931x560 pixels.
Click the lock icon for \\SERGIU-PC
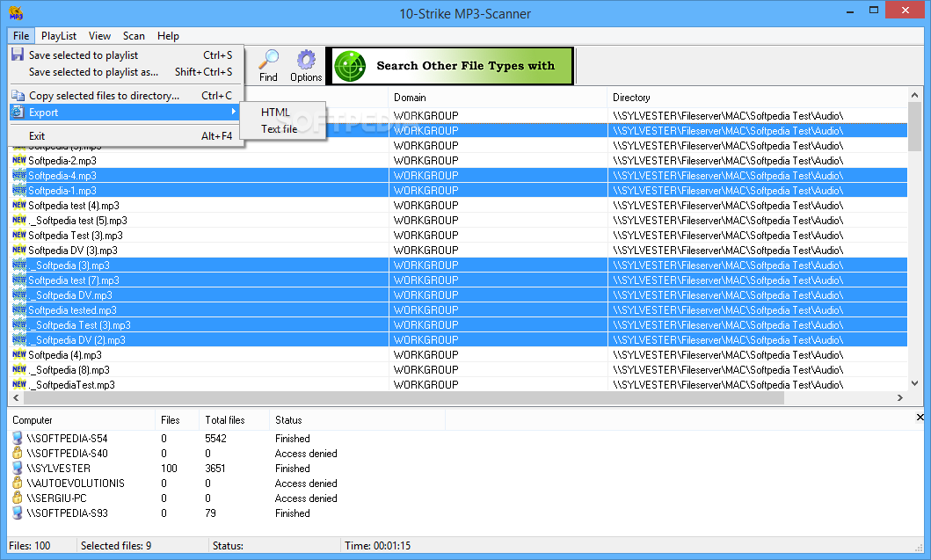click(18, 498)
